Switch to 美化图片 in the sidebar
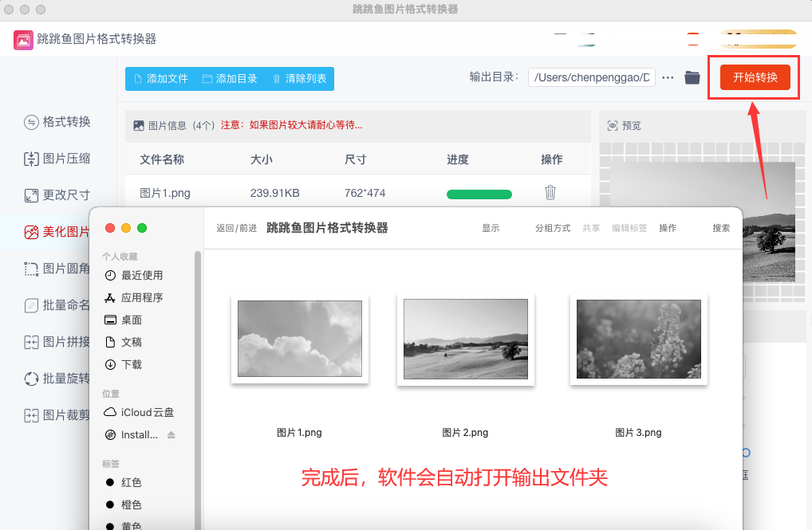The image size is (812, 530). pyautogui.click(x=57, y=232)
